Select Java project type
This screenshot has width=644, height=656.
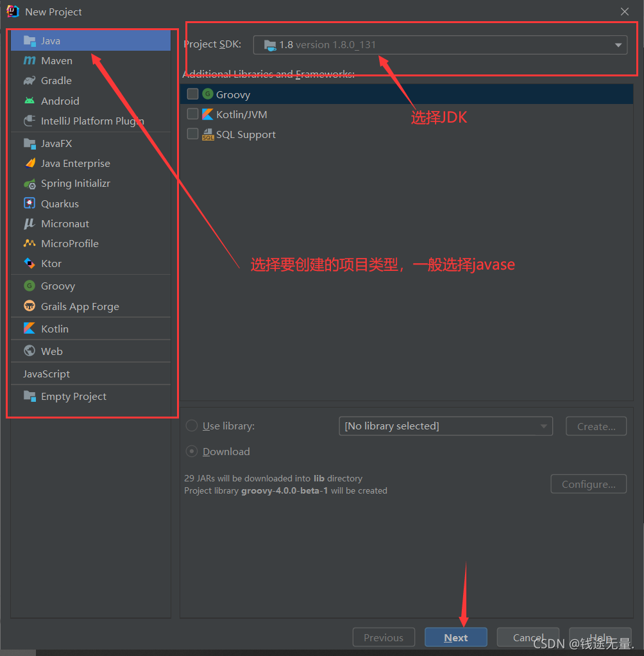point(90,41)
